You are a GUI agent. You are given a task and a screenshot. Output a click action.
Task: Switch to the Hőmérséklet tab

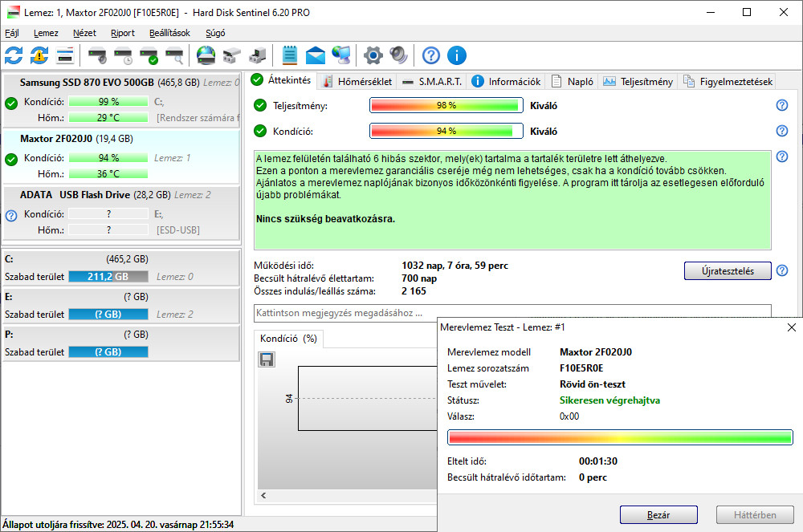pyautogui.click(x=357, y=81)
